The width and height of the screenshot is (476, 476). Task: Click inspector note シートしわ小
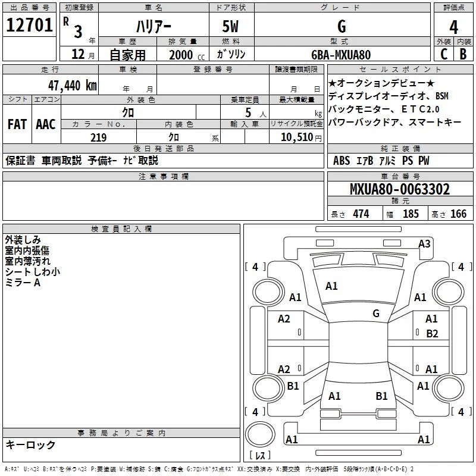point(33,272)
